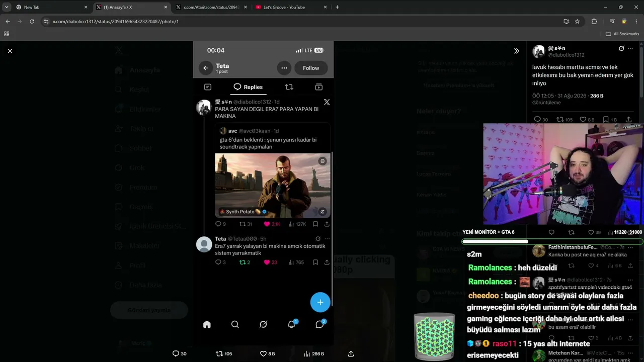Select the (1) Anasayfa / X tab
Image resolution: width=644 pixels, height=362 pixels.
(132, 7)
